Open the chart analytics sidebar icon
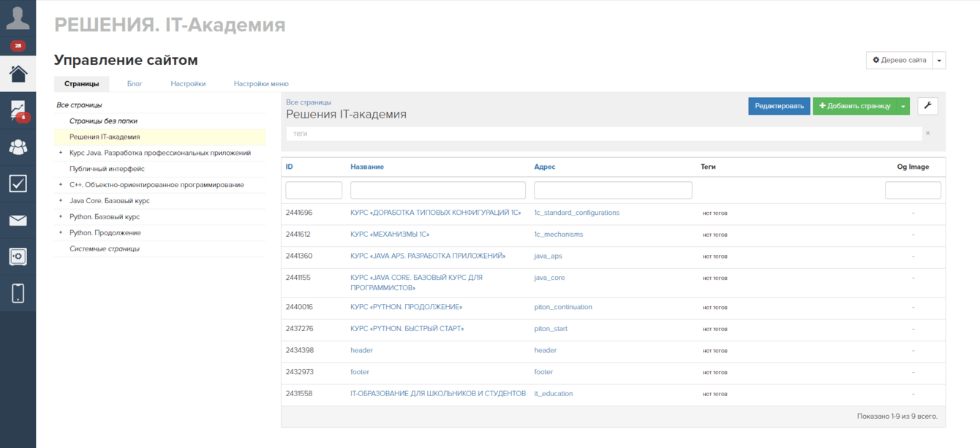This screenshot has height=448, width=980. pyautogui.click(x=18, y=110)
